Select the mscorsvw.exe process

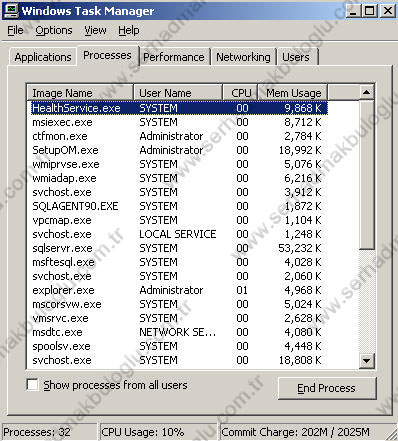tap(179, 304)
